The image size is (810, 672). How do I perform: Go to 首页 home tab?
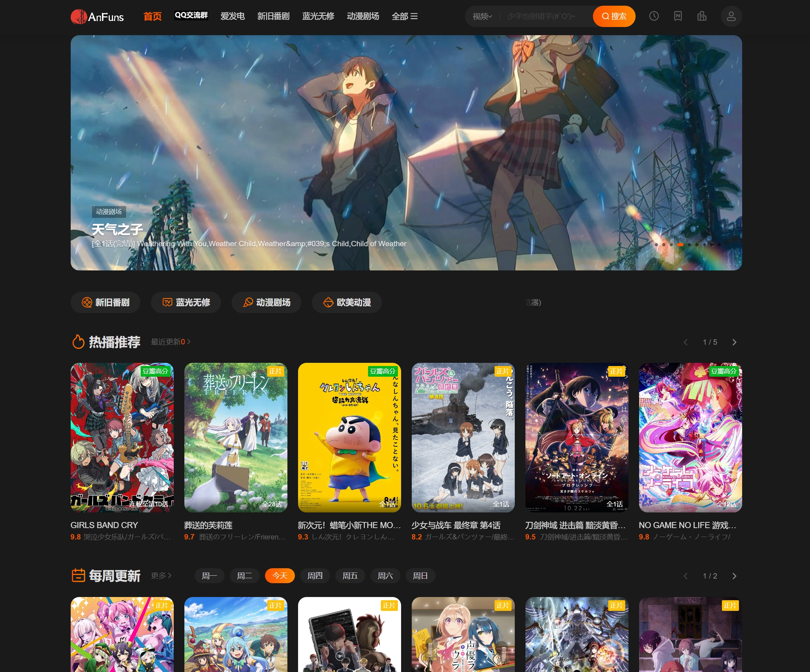[152, 16]
